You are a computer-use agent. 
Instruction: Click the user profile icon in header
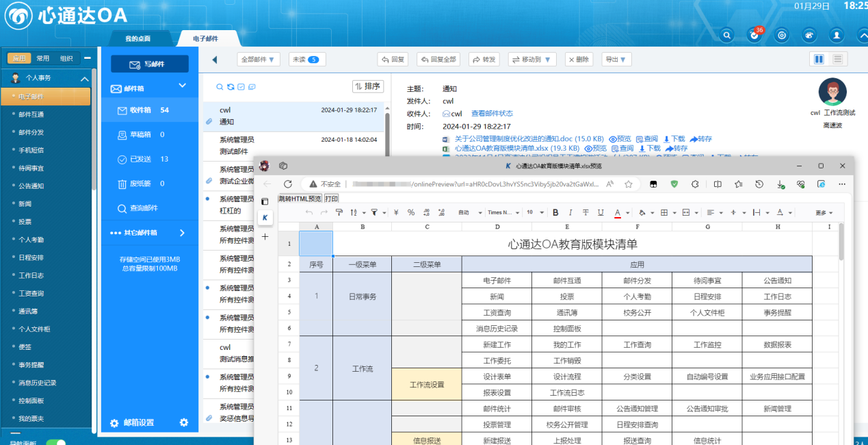click(837, 34)
